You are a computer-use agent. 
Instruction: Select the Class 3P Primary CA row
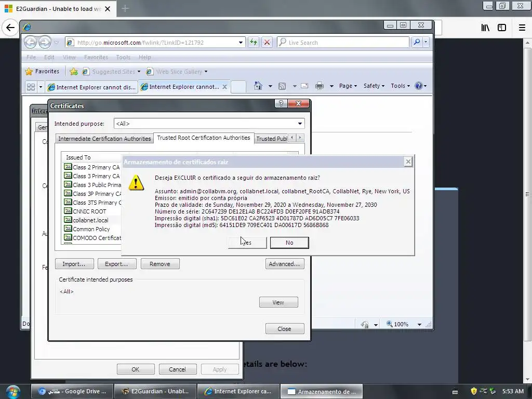coord(92,194)
